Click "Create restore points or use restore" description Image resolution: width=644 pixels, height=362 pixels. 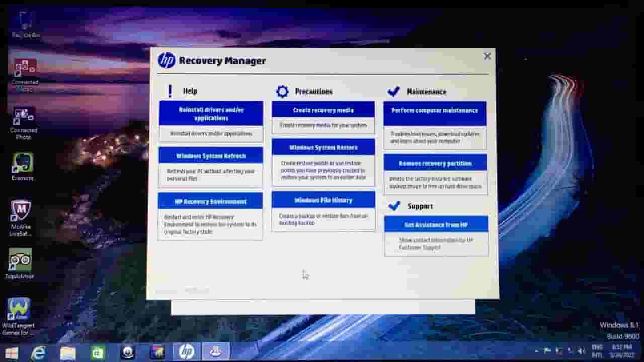(x=323, y=170)
